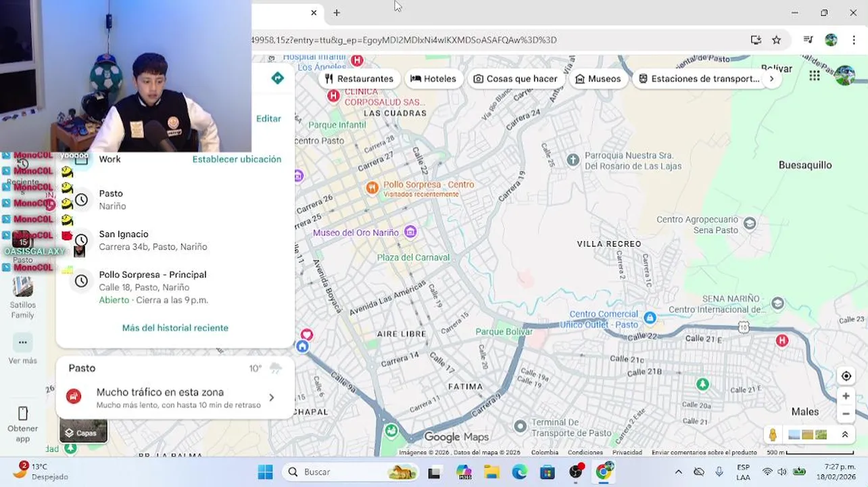Open OBS Studio from taskbar
Image resolution: width=868 pixels, height=487 pixels.
point(575,471)
